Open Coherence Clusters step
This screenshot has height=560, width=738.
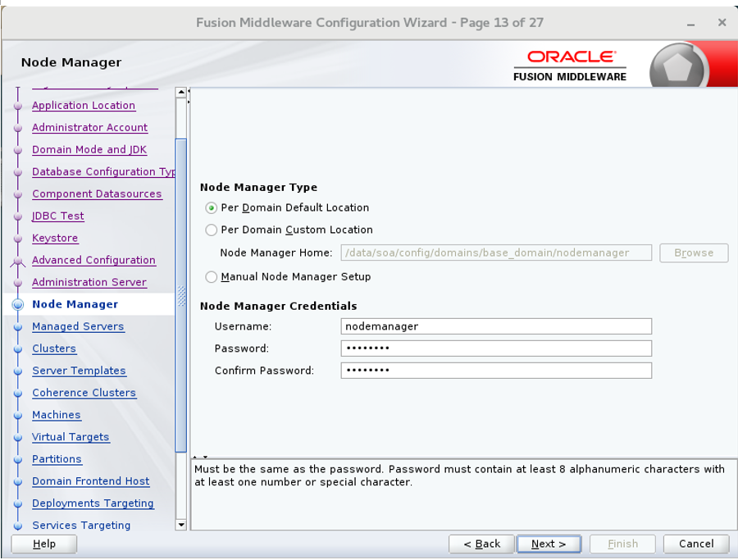(x=84, y=393)
